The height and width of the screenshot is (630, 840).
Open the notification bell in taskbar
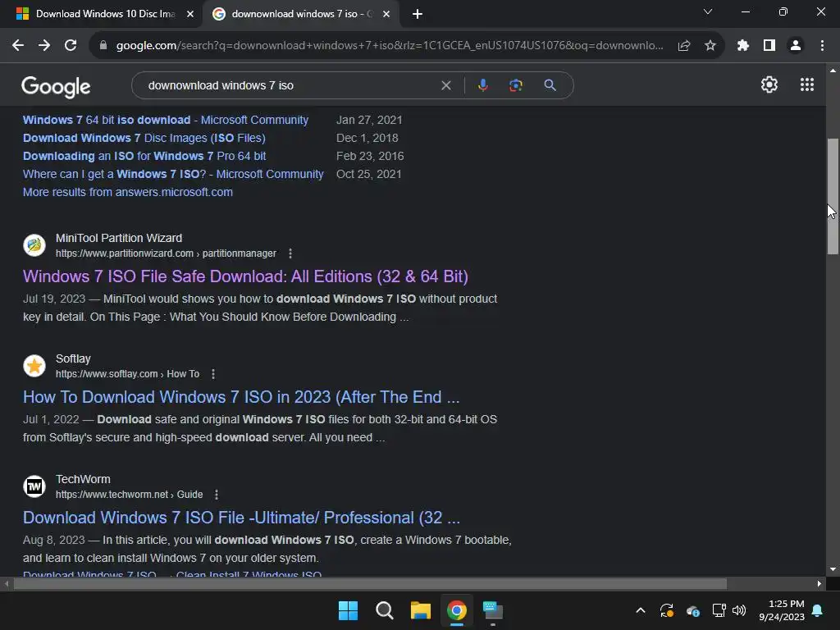click(x=818, y=610)
